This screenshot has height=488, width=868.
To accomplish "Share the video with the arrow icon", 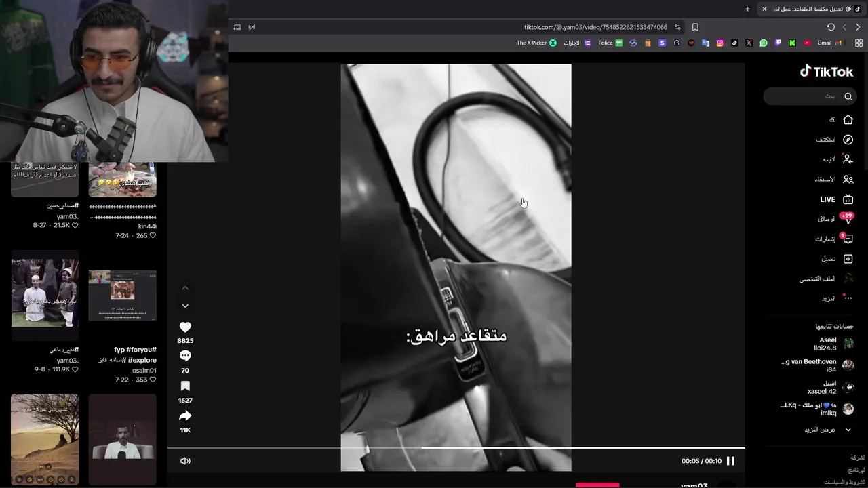I will coord(185,416).
